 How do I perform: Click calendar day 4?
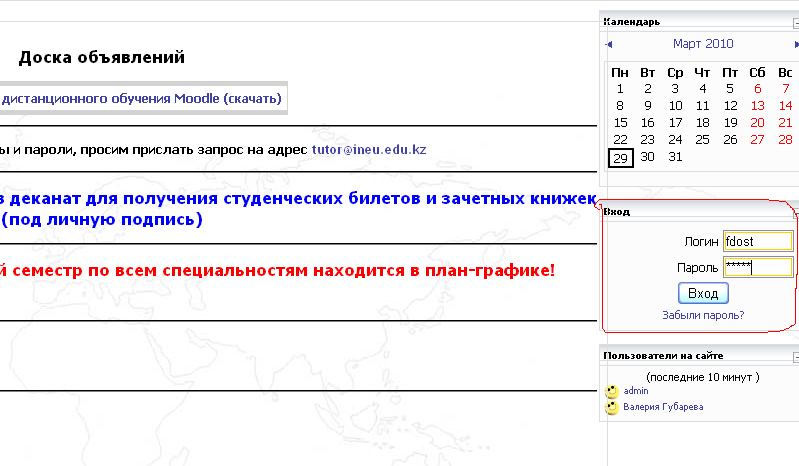pyautogui.click(x=703, y=89)
